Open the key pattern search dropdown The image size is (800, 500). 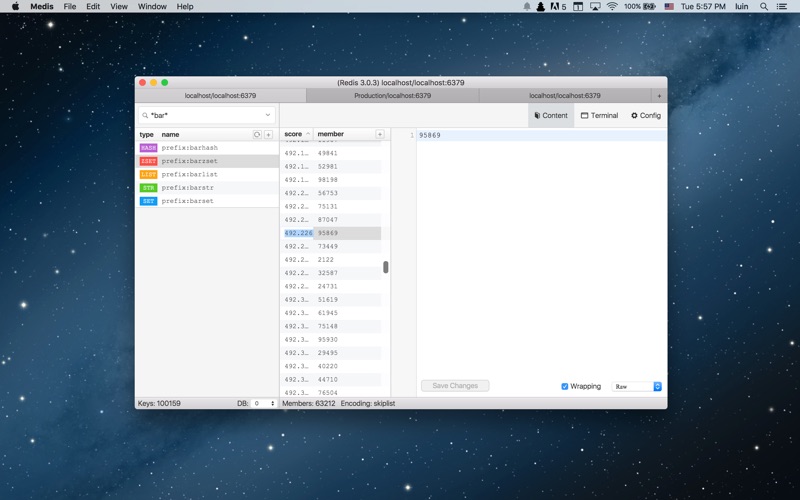[x=268, y=116]
